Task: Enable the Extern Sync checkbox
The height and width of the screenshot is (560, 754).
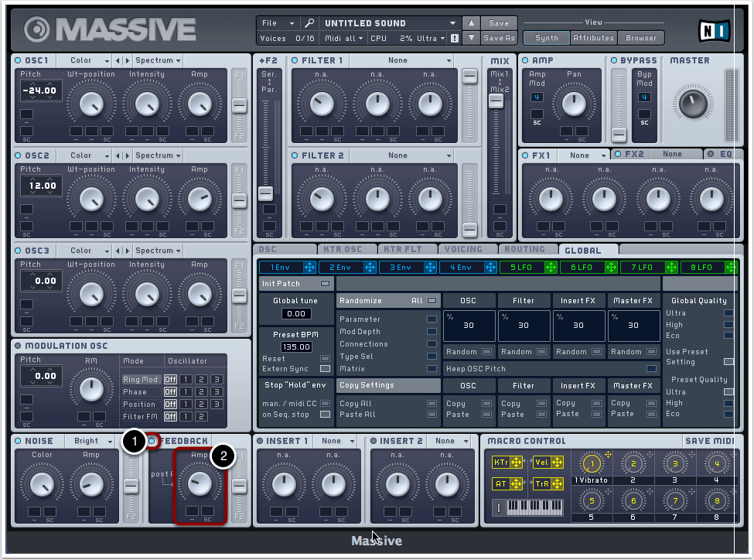Action: point(325,369)
